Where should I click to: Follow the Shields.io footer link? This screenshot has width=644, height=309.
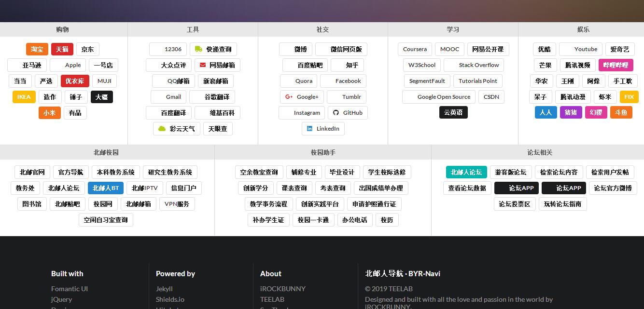[x=170, y=299]
